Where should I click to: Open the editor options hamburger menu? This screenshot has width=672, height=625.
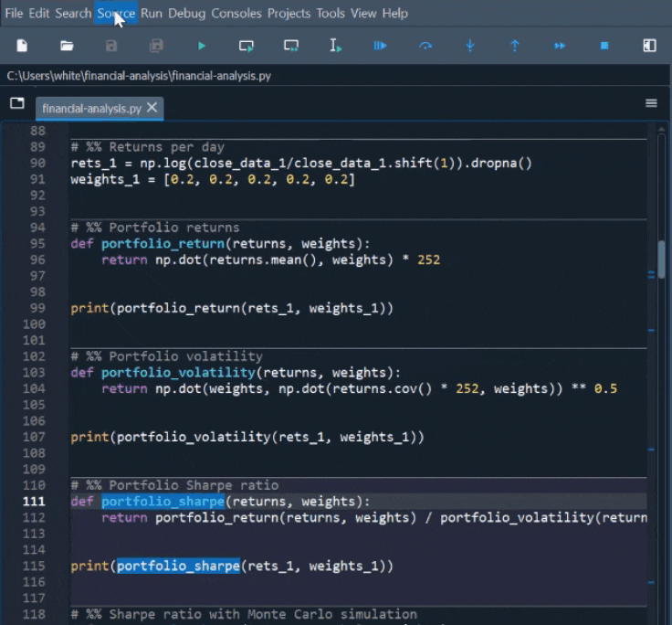(651, 103)
